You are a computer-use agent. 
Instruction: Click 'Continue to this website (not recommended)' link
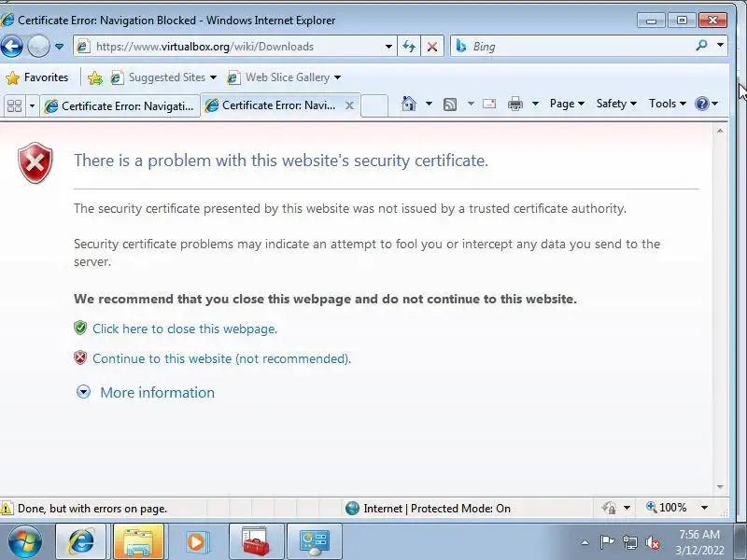221,358
